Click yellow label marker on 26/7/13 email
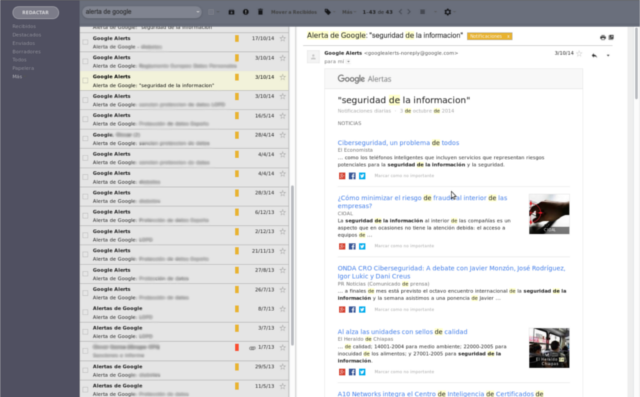 [237, 290]
